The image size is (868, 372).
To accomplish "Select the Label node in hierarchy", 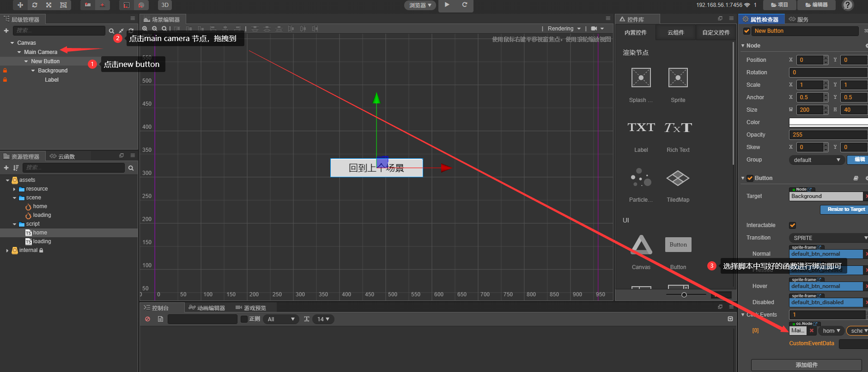I will click(x=52, y=80).
